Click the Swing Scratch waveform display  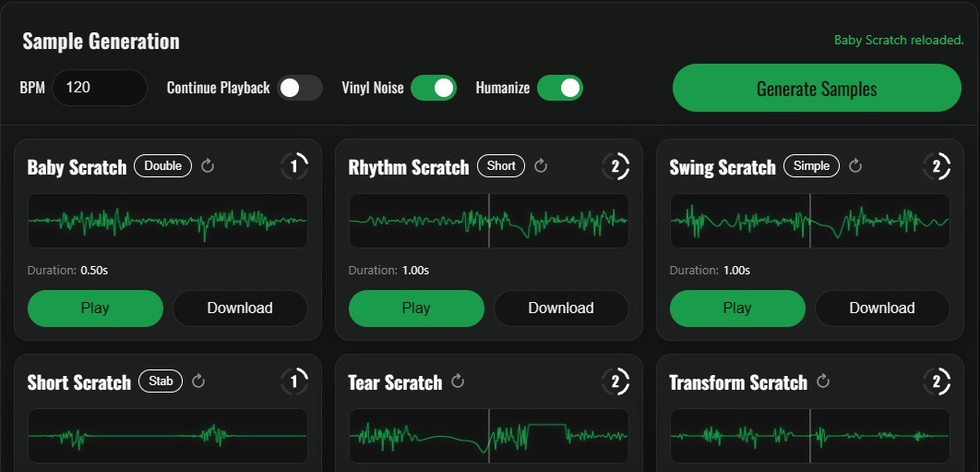point(810,221)
